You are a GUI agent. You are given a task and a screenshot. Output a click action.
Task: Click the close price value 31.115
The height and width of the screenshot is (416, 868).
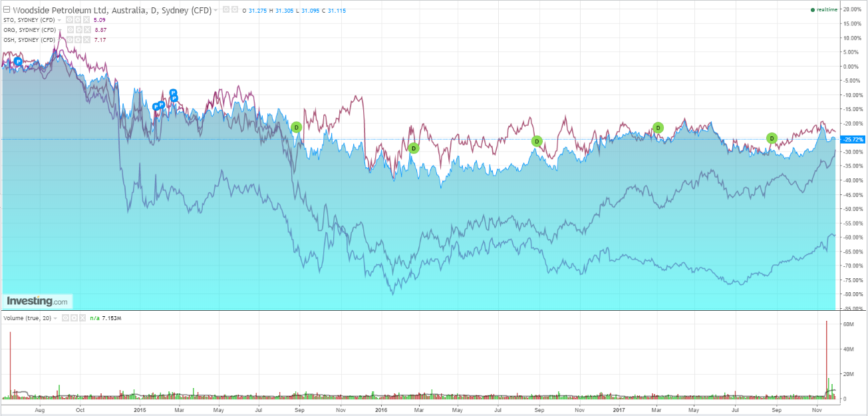(337, 11)
